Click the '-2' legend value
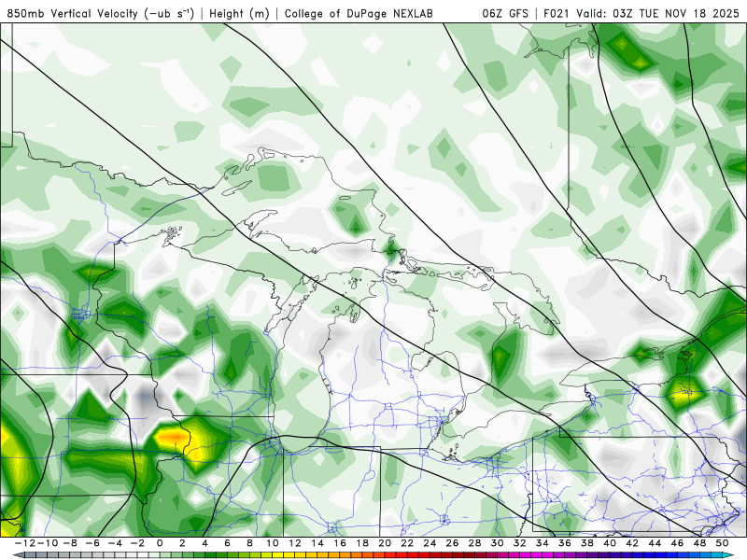 [137, 543]
